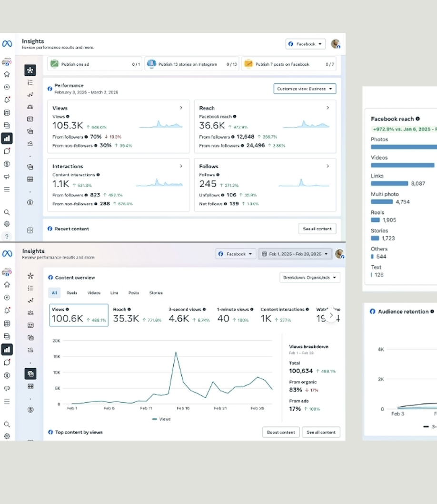Viewport: 437px width, 504px height.
Task: Click the help question mark icon
Action: pyautogui.click(x=7, y=237)
